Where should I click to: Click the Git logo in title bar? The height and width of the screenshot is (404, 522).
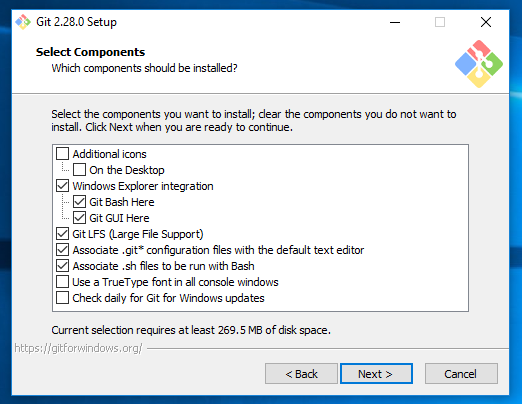pyautogui.click(x=23, y=22)
